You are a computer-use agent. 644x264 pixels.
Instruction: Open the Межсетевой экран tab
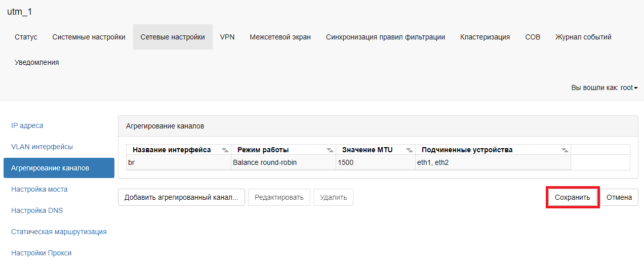pyautogui.click(x=280, y=37)
